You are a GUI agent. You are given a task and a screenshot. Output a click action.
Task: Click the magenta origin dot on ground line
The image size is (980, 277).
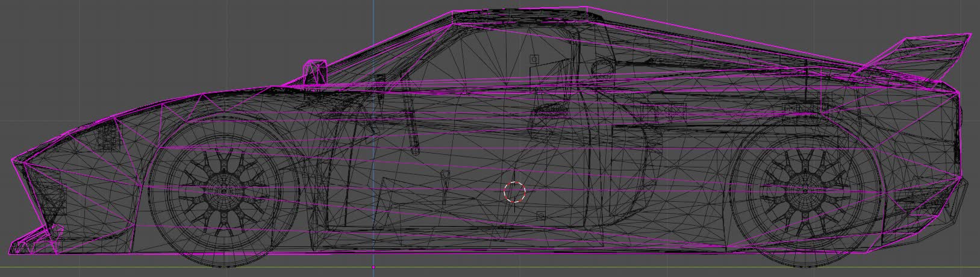(373, 267)
